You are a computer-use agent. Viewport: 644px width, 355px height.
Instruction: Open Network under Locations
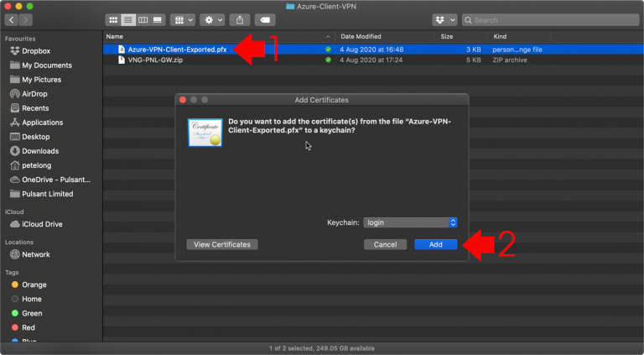[36, 255]
